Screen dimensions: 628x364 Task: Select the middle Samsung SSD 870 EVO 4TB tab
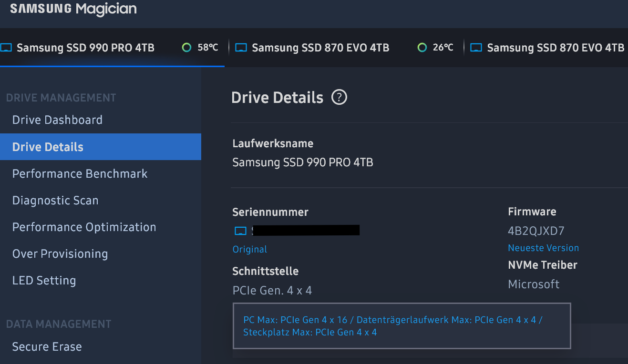point(320,48)
